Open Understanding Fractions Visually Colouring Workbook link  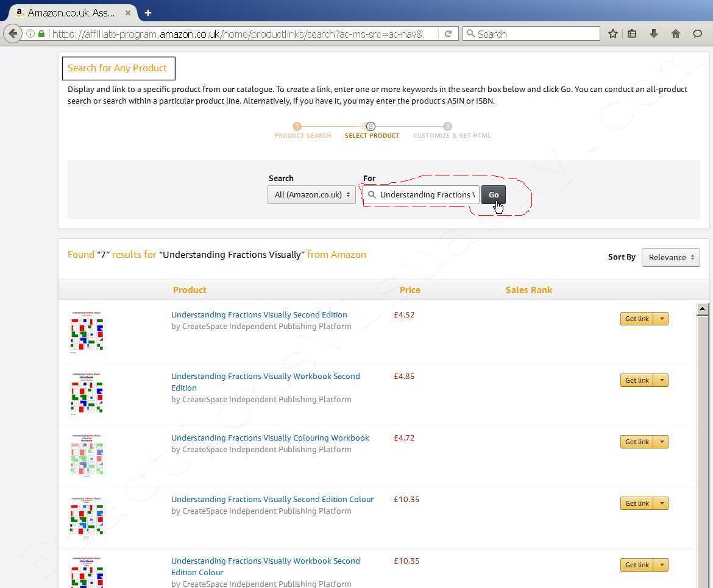(270, 438)
